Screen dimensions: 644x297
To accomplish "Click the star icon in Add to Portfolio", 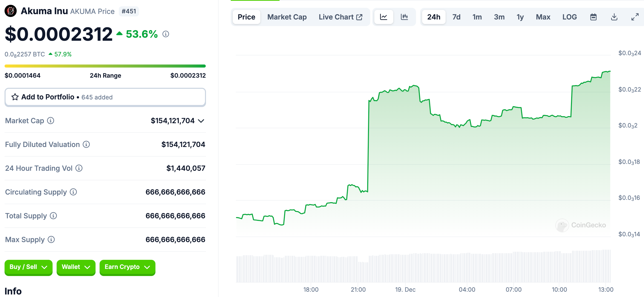I will 15,97.
